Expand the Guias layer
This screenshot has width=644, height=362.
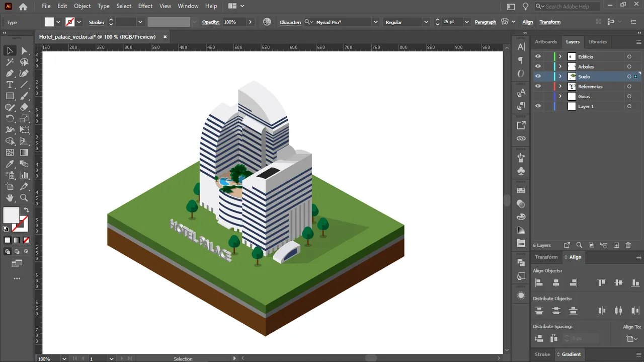(560, 96)
